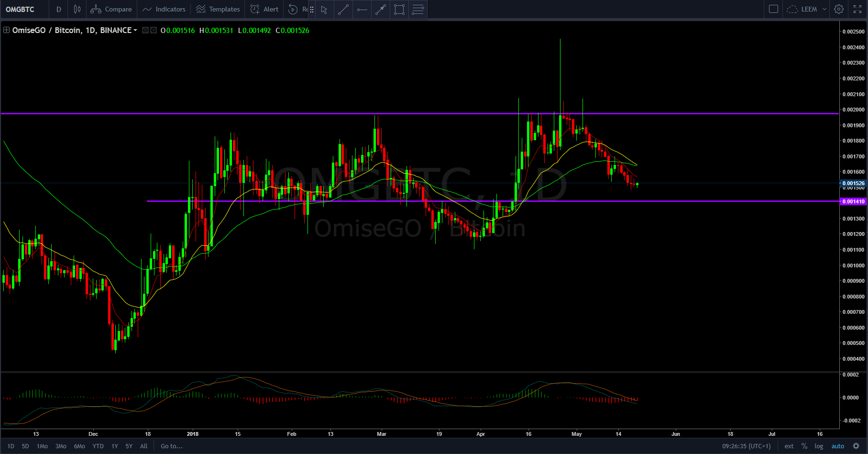
Task: Open the Indicators dialog
Action: click(164, 9)
